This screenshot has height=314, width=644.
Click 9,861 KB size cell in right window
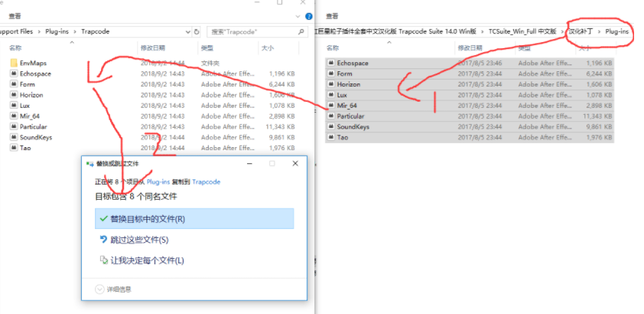tap(599, 126)
